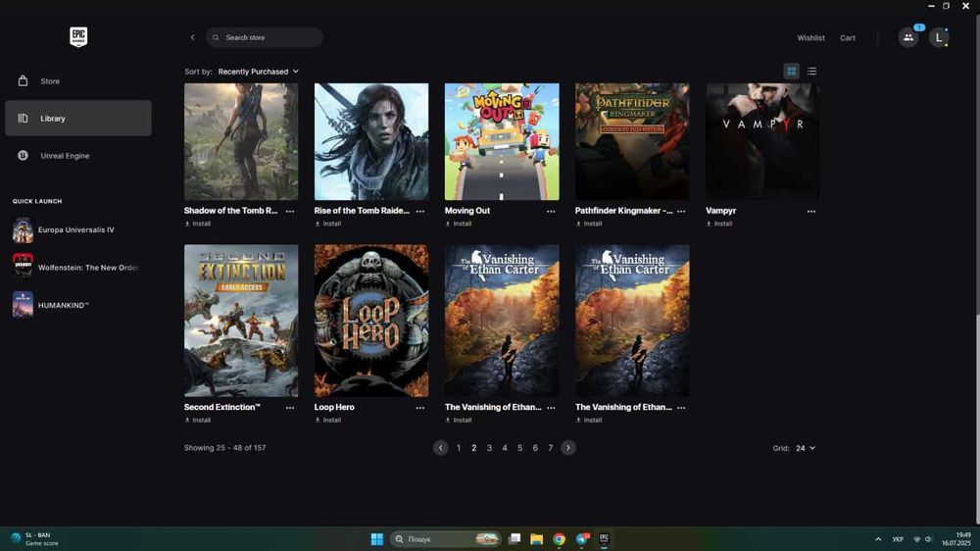Open the Store section
Image resolution: width=980 pixels, height=551 pixels.
coord(78,81)
